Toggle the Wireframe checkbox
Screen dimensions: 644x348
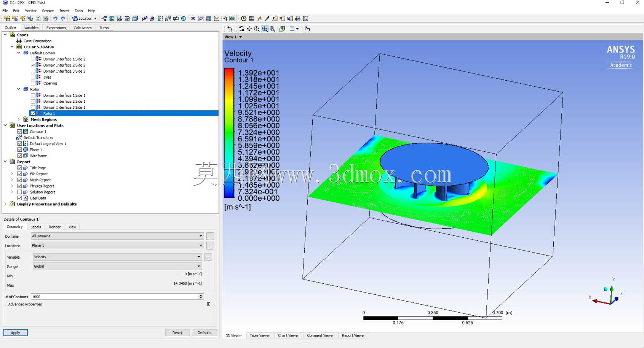tap(20, 156)
